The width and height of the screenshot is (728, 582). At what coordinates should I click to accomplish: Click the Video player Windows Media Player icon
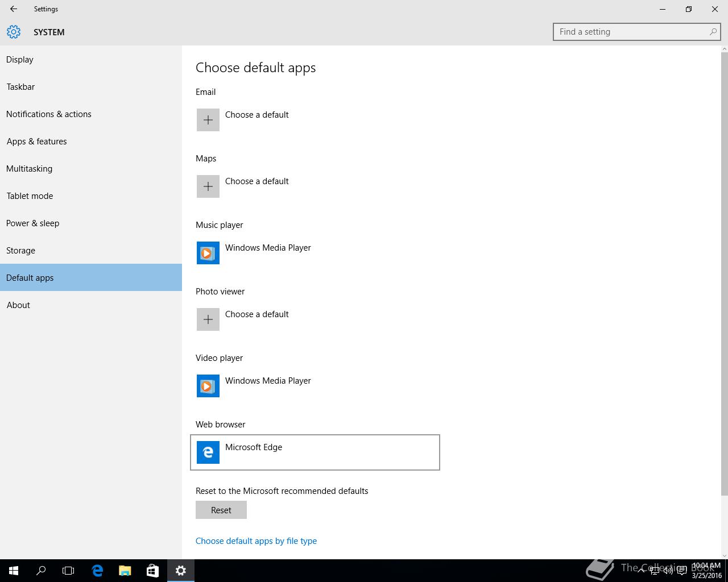208,386
